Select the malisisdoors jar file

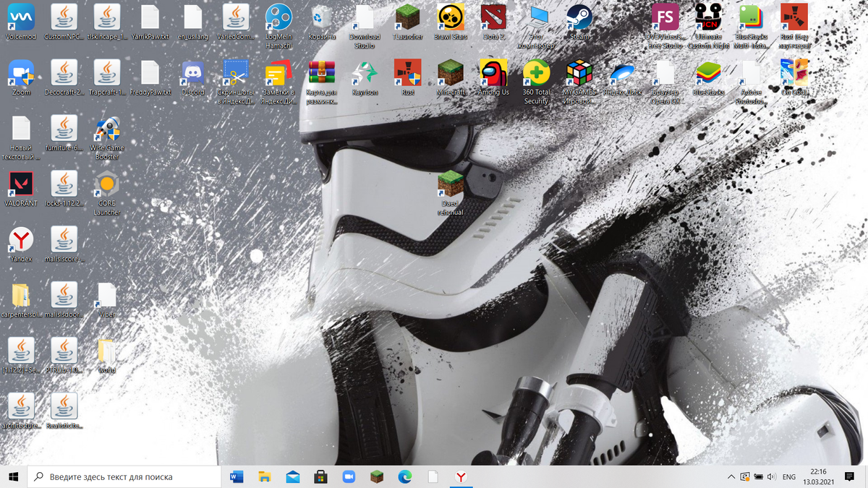click(x=64, y=300)
